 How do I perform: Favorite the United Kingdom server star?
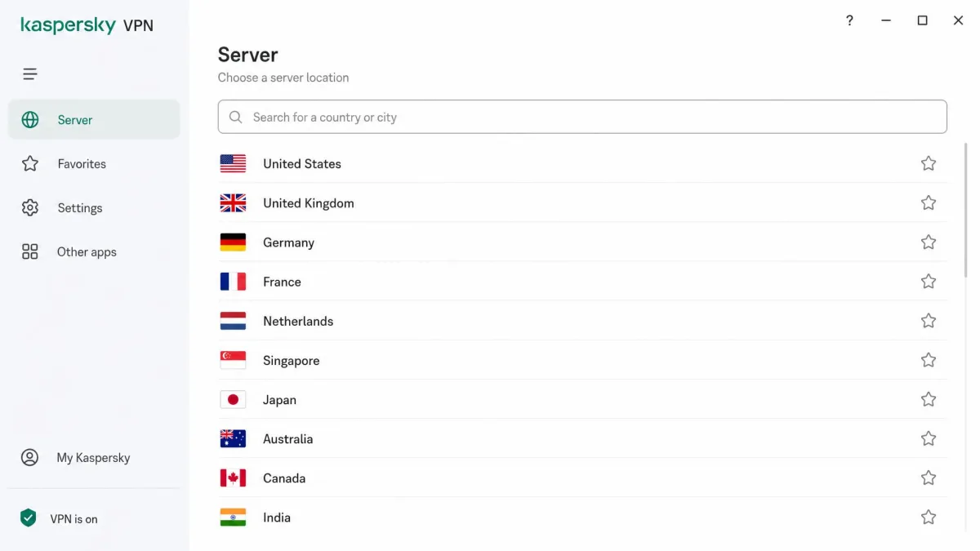pyautogui.click(x=929, y=202)
